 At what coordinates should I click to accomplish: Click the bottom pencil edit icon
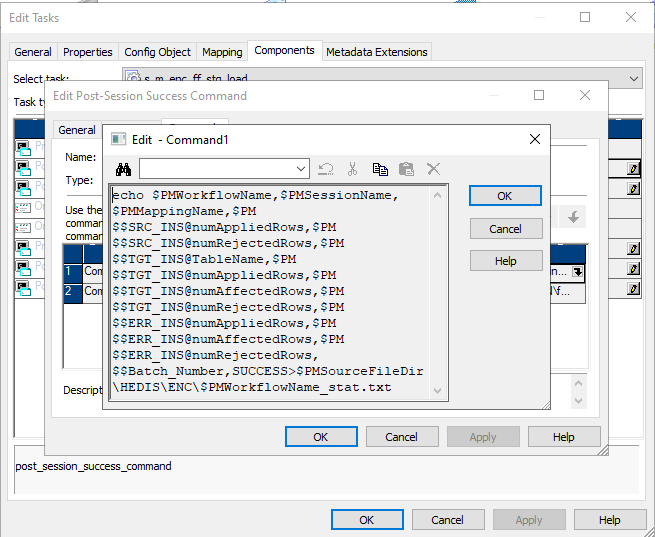click(x=633, y=289)
